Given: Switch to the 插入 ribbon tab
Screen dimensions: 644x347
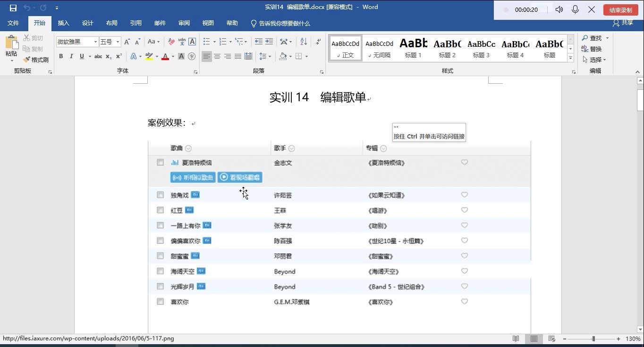Looking at the screenshot, I should [x=63, y=23].
